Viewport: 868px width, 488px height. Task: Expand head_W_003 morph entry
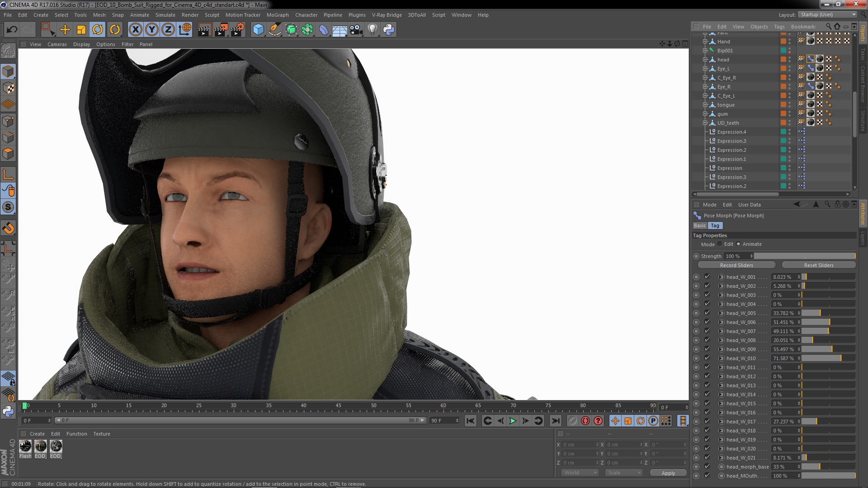(722, 295)
